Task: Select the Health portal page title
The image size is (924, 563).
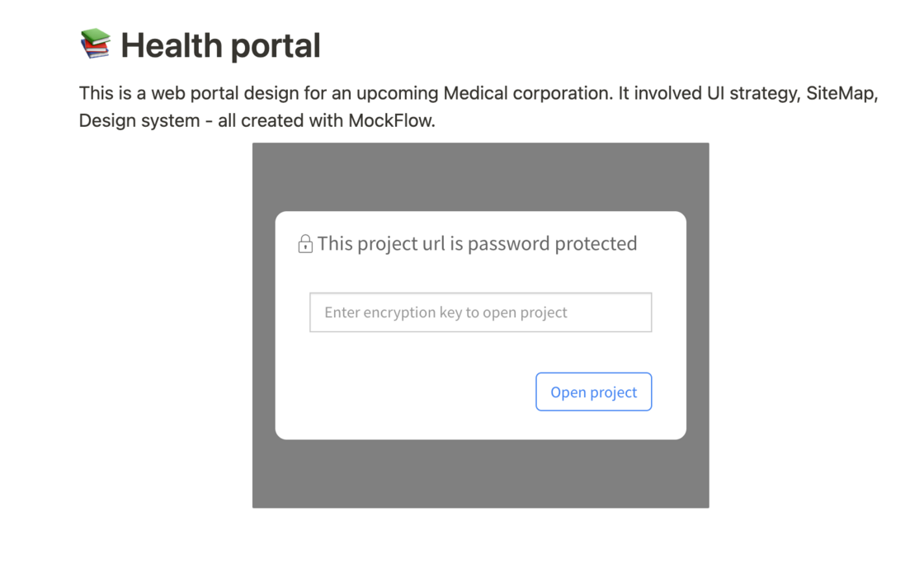Action: [x=219, y=45]
